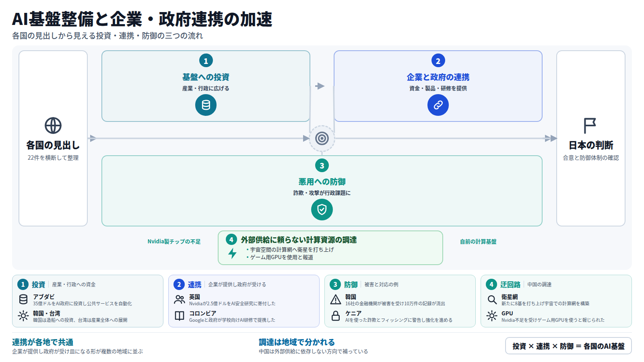Select the database icon beside アブダビ
This screenshot has width=644, height=362.
point(23,299)
